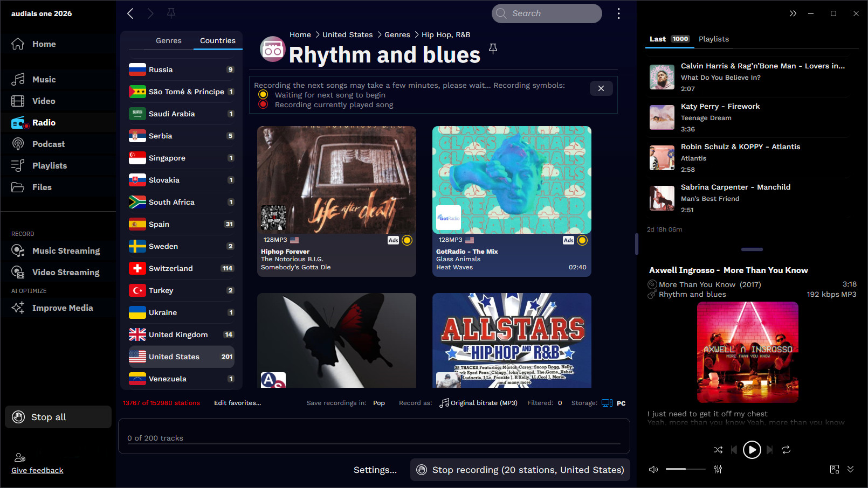This screenshot has height=488, width=868.
Task: Open the All Stars Hip Hop R&B station
Action: coord(512,340)
